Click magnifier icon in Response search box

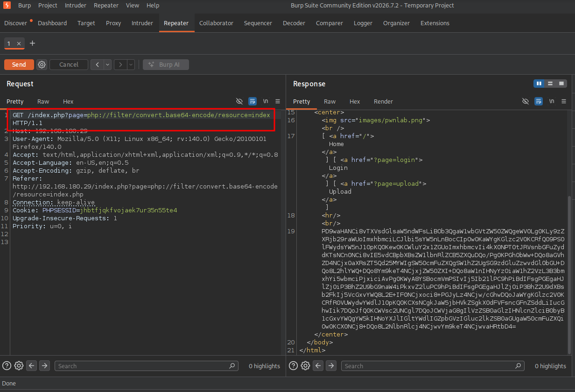pyautogui.click(x=518, y=366)
